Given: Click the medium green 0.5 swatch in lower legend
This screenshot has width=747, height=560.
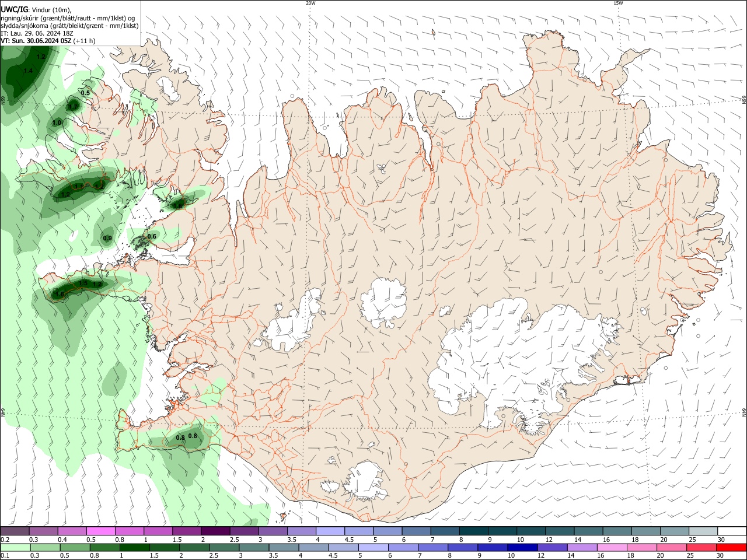Looking at the screenshot, I should coord(75,547).
